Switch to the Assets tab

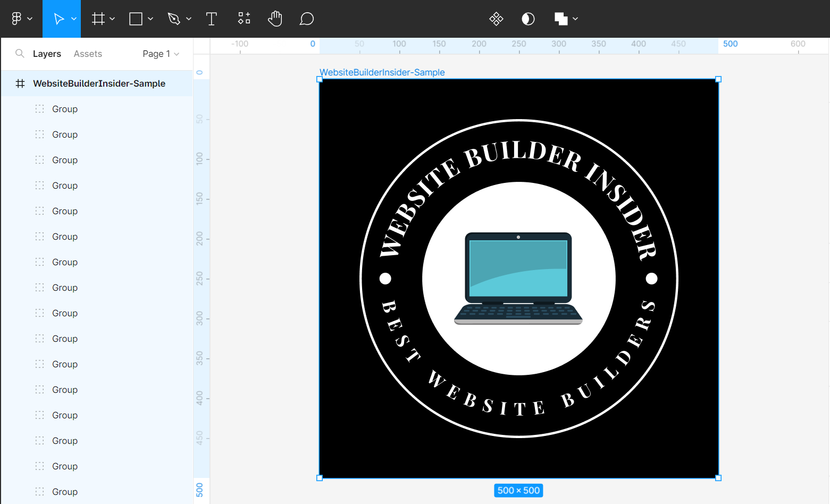click(88, 54)
